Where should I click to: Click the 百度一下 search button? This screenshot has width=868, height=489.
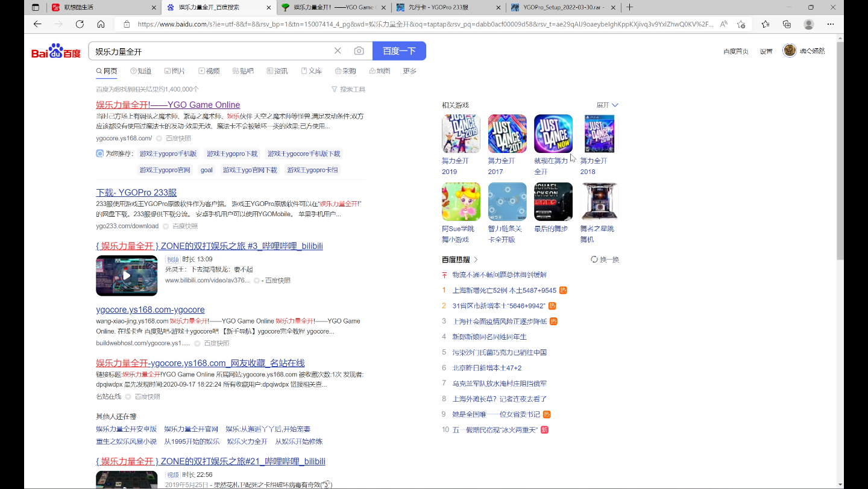coord(399,51)
